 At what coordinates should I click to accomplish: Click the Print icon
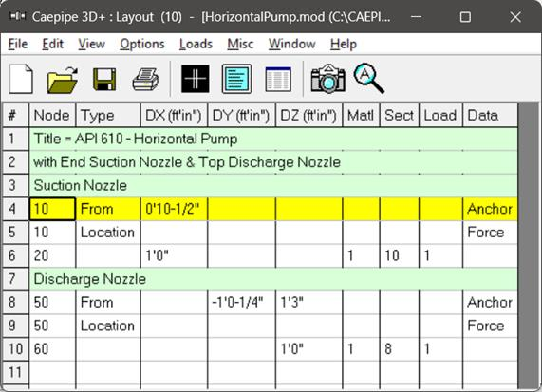pos(146,79)
